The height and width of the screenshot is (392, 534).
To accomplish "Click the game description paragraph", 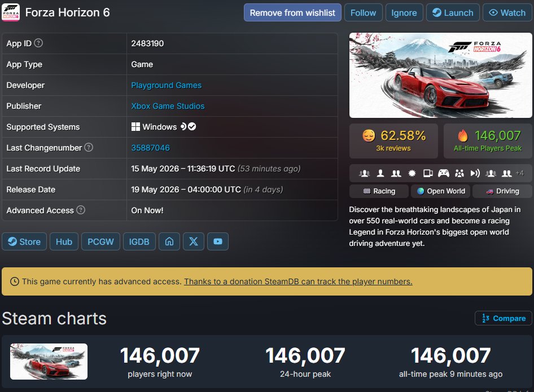I will click(435, 226).
